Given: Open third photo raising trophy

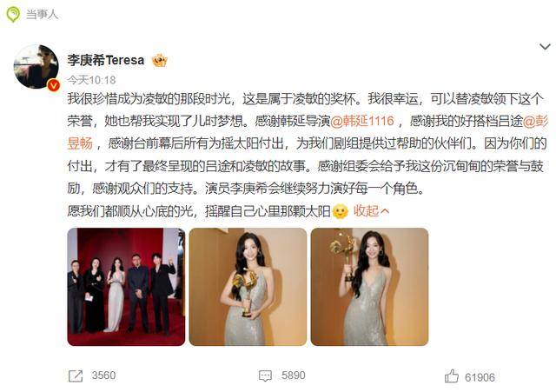Looking at the screenshot, I should 369,287.
